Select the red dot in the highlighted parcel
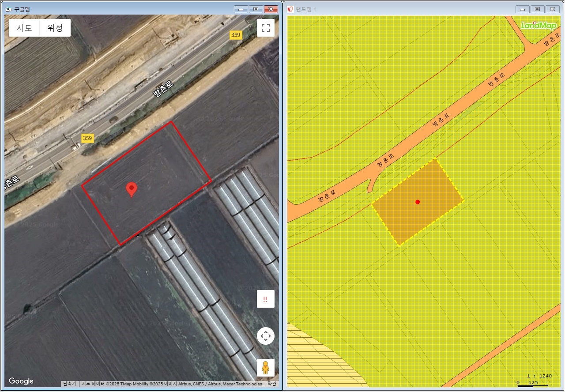Viewport: 565px width, 392px height. pos(418,202)
